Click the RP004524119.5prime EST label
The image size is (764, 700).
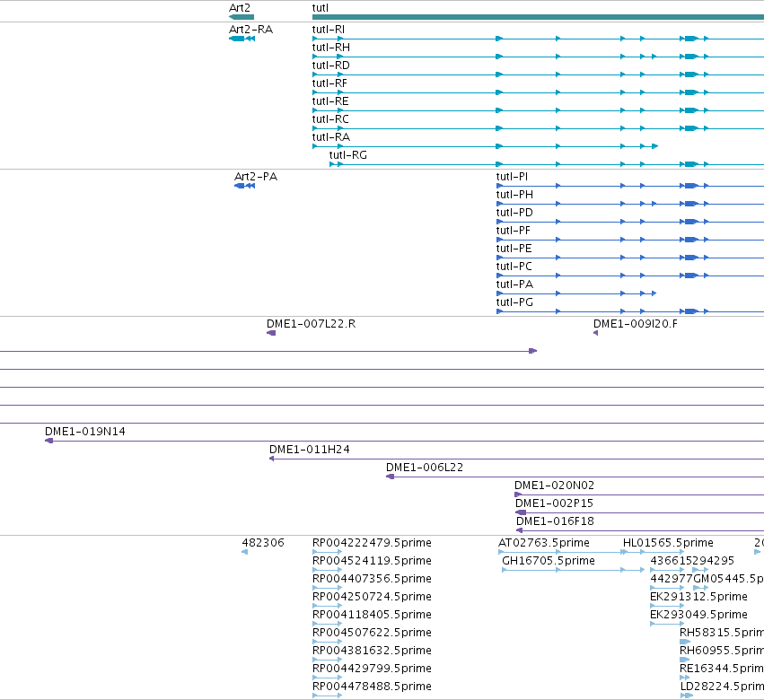click(x=372, y=561)
